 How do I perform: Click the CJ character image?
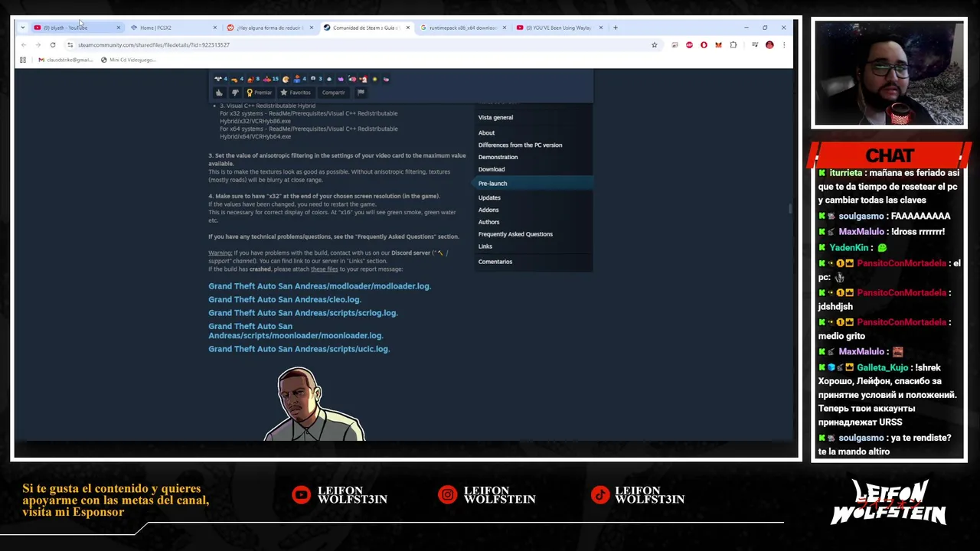[314, 404]
